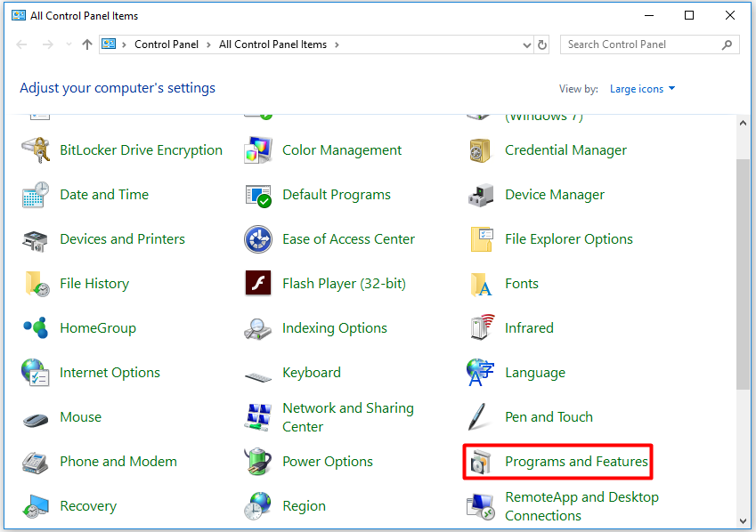
Task: Open the Power Options battery icon
Action: (x=258, y=461)
